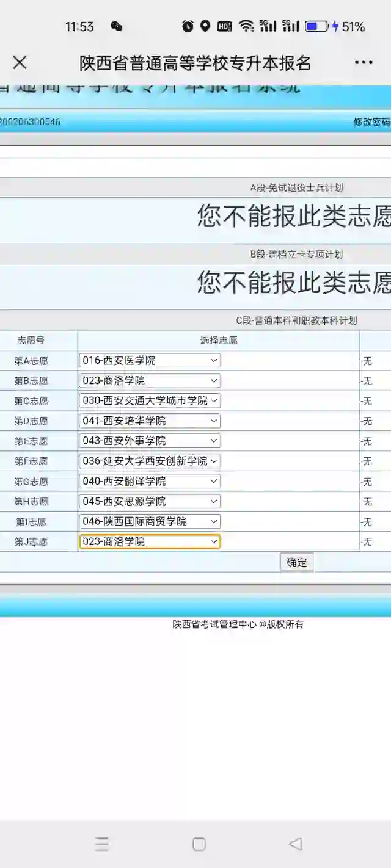Open the 第B志愿 dropdown showing 023-商洛学院

pyautogui.click(x=150, y=381)
